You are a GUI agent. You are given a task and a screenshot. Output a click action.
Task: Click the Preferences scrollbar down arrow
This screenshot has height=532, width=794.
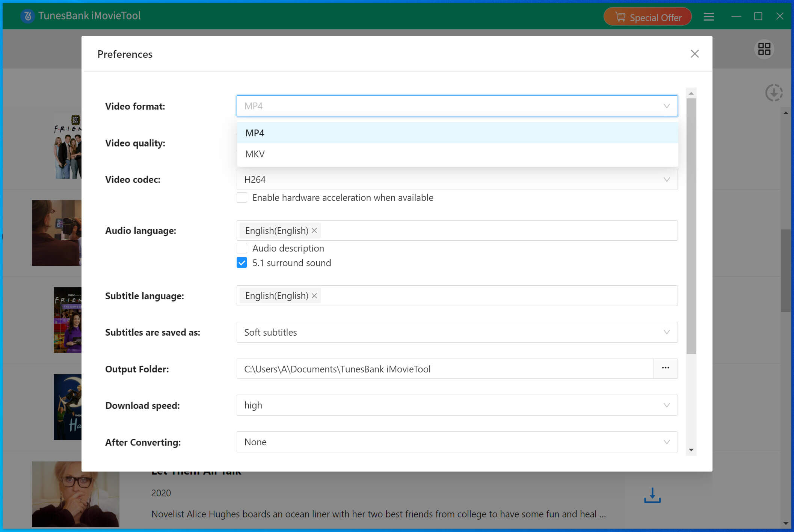coord(691,450)
